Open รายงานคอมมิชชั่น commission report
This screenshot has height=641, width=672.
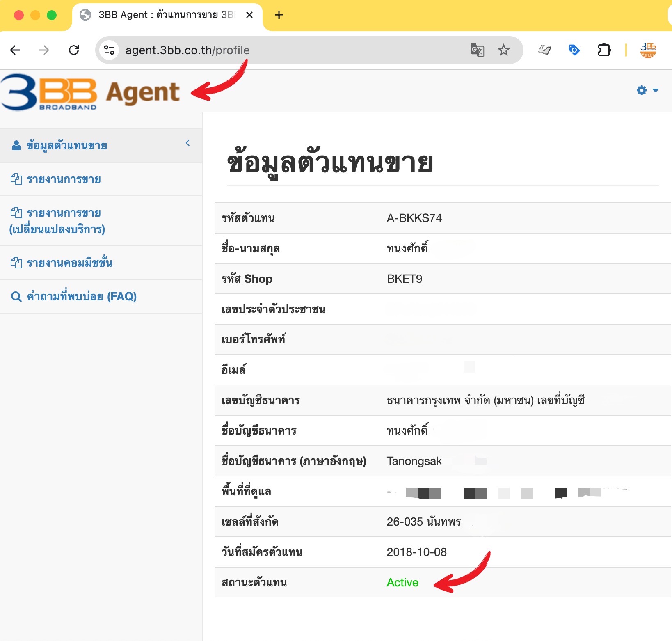69,263
